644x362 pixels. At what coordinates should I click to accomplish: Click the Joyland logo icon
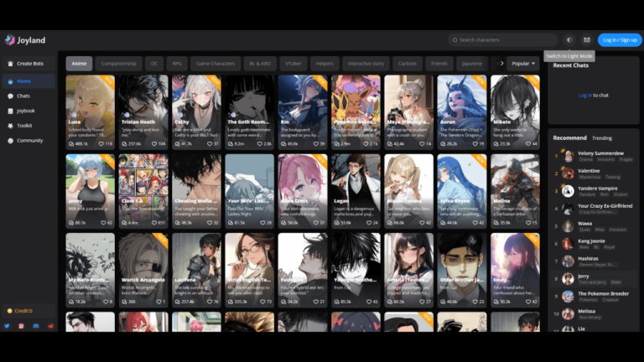pos(9,39)
